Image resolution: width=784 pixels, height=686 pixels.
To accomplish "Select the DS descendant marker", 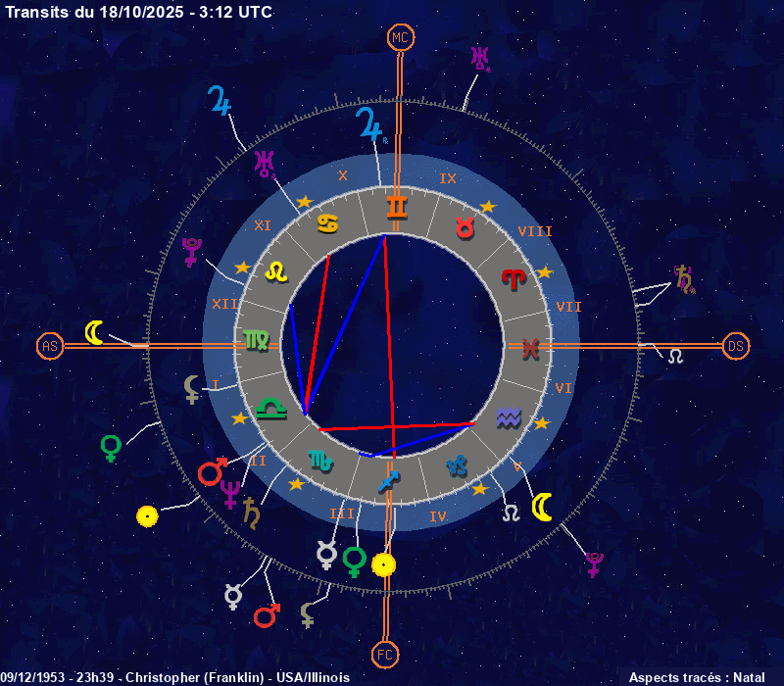I will point(736,346).
